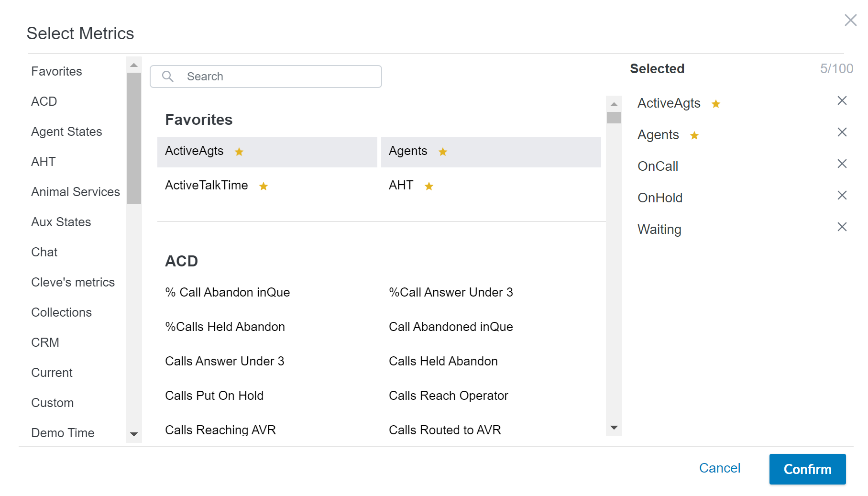Select Calls Routed to AVR metric
Image resolution: width=868 pixels, height=496 pixels.
point(445,430)
